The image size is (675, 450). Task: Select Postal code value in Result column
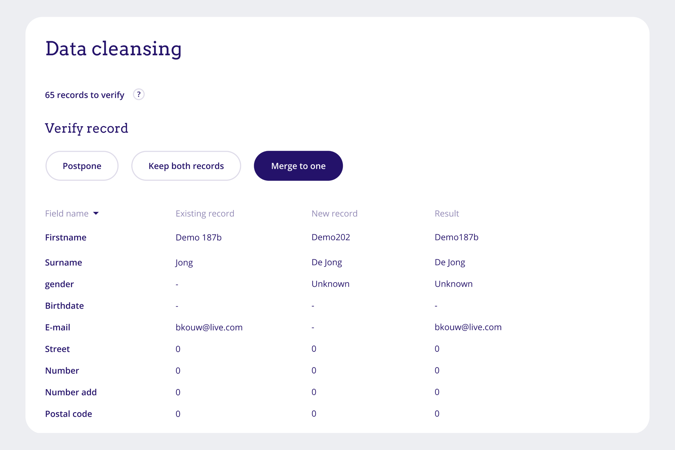click(x=437, y=413)
